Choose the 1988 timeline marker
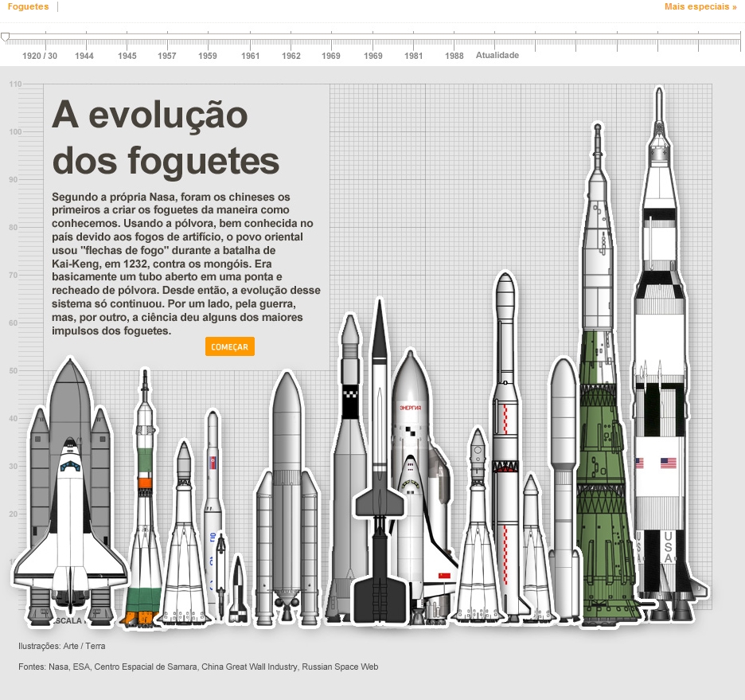 [454, 56]
